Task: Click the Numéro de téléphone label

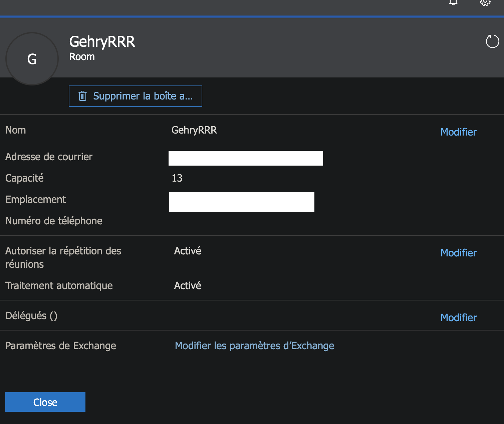Action: (54, 221)
